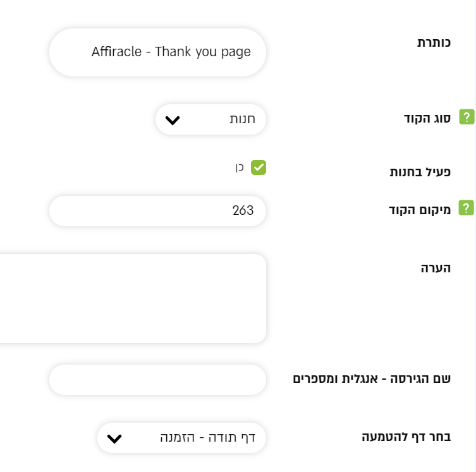476x472 pixels.
Task: Open the סוג הקוד dropdown showing חנות
Action: 211,119
